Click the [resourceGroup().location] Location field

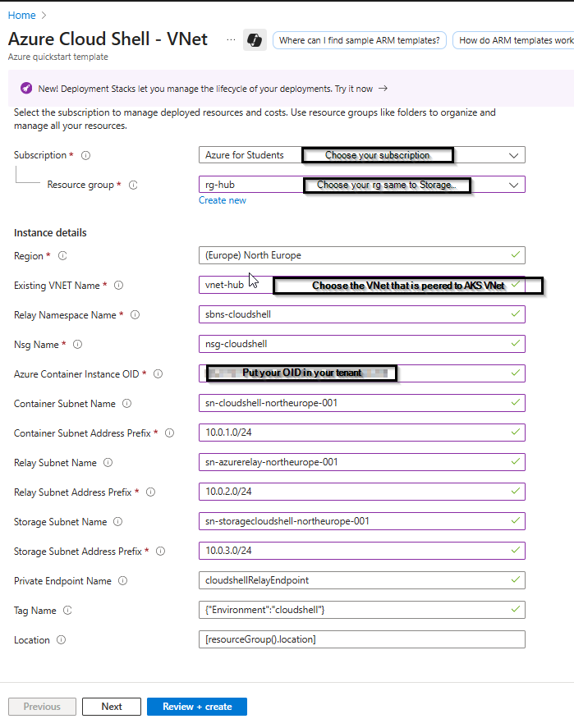(362, 639)
